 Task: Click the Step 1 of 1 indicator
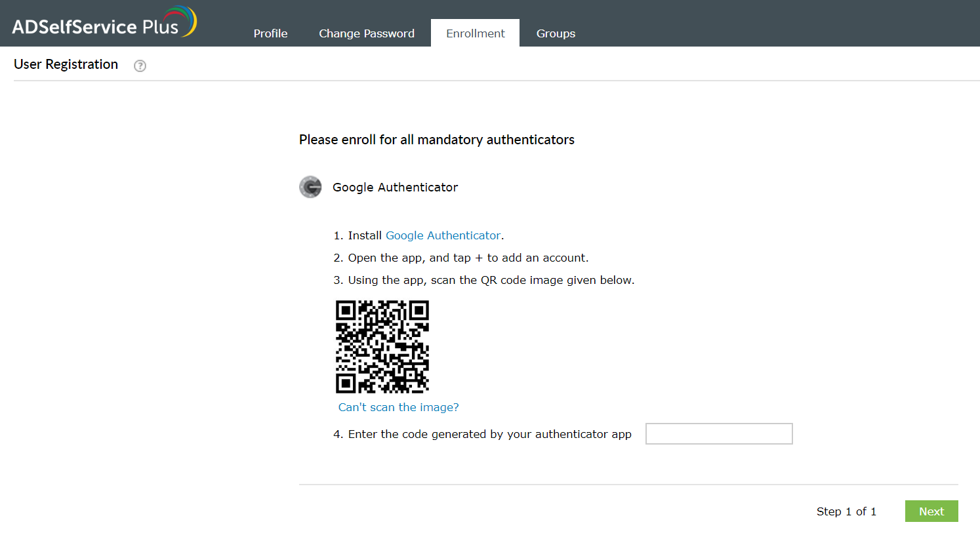(846, 511)
